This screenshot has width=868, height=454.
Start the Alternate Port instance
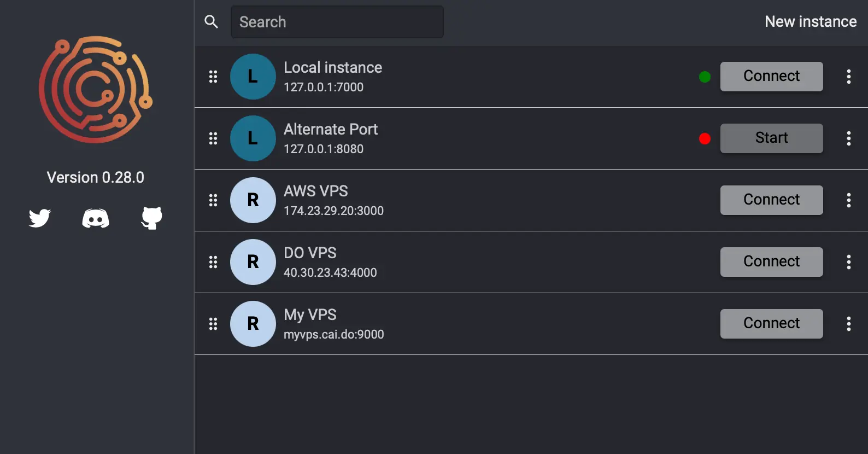(771, 138)
